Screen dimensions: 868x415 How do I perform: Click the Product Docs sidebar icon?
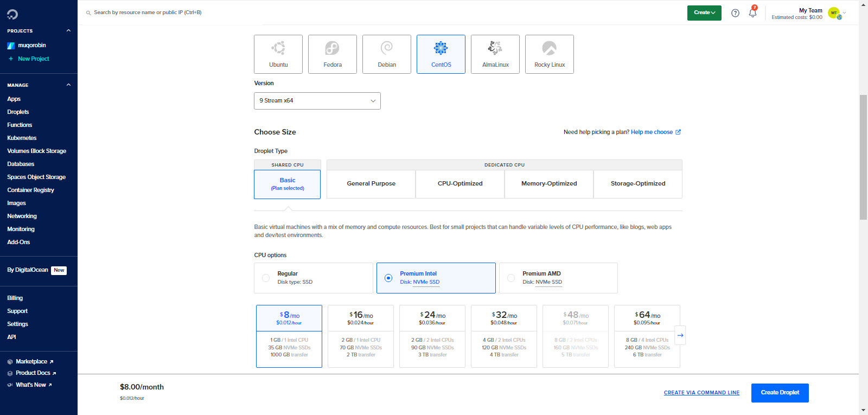click(x=10, y=373)
